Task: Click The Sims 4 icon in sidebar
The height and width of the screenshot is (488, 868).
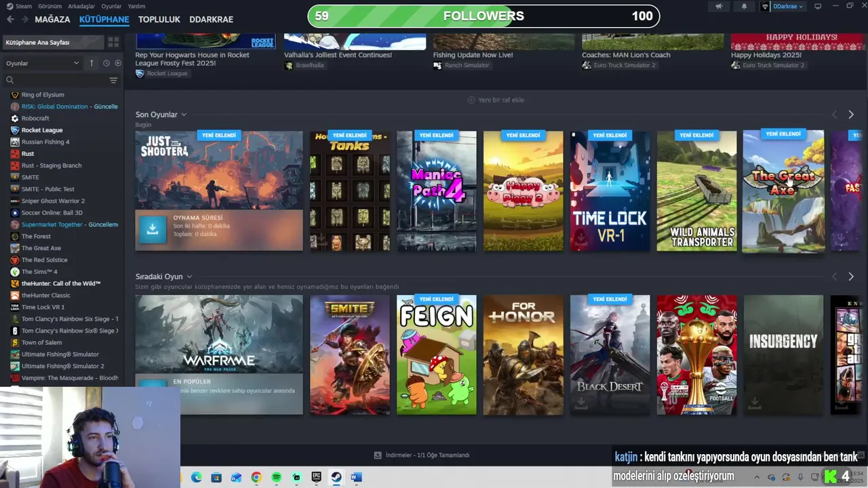Action: click(15, 272)
